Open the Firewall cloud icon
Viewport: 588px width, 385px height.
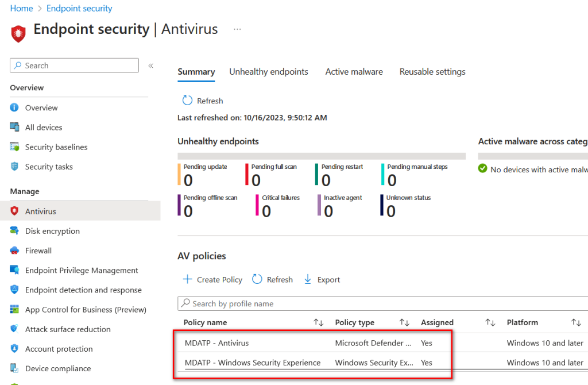(x=14, y=251)
